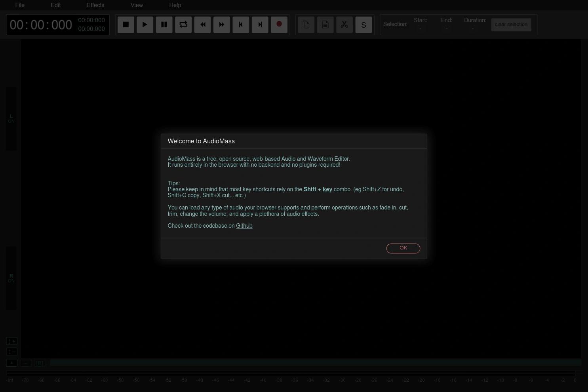Click the Silence 'S' toolbar button
Screen dimensions: 588x392
click(363, 25)
